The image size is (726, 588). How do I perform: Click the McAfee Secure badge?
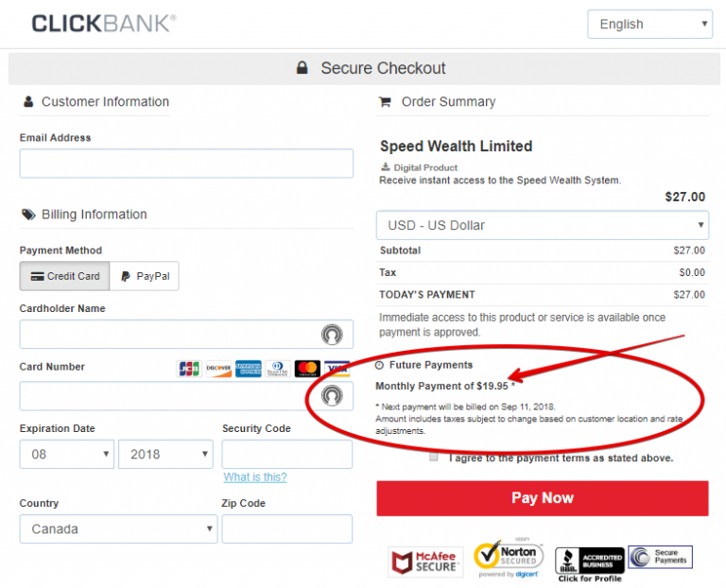coord(425,562)
